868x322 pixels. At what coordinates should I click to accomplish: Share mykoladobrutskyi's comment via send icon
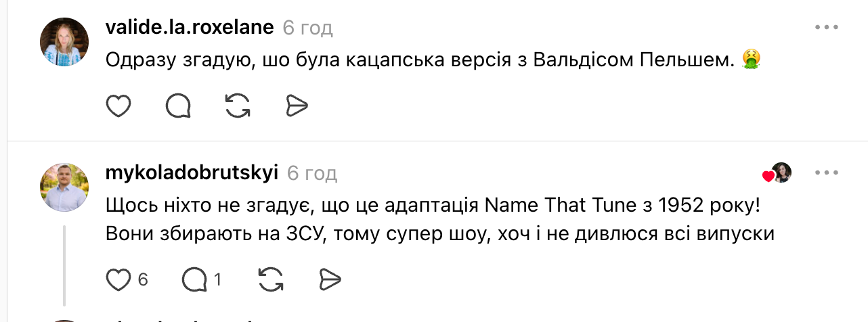(330, 279)
